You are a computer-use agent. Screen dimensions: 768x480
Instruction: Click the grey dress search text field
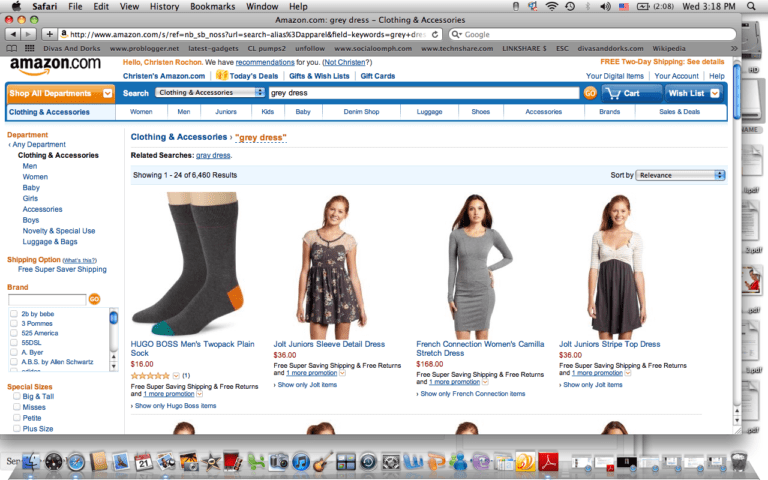point(423,93)
